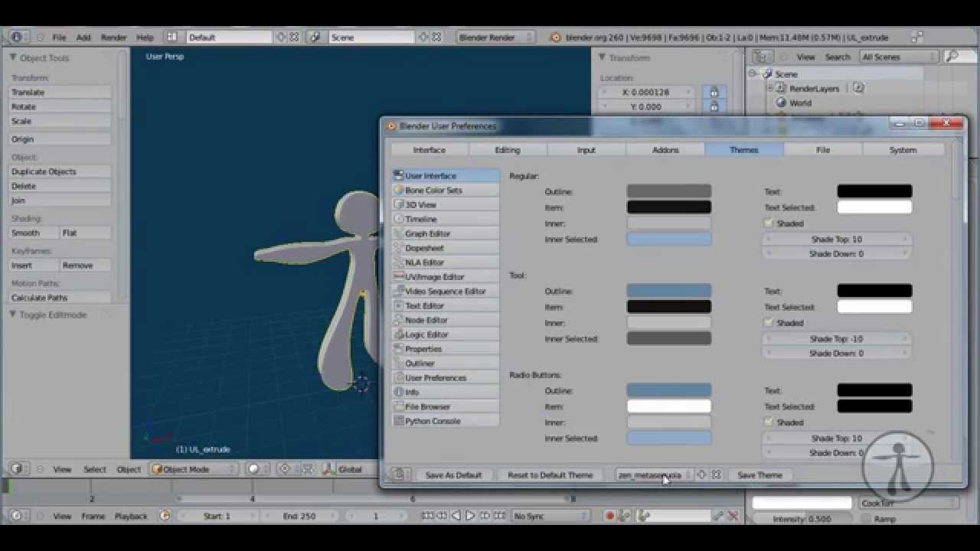Add a new screen layout with plus icon

[281, 37]
